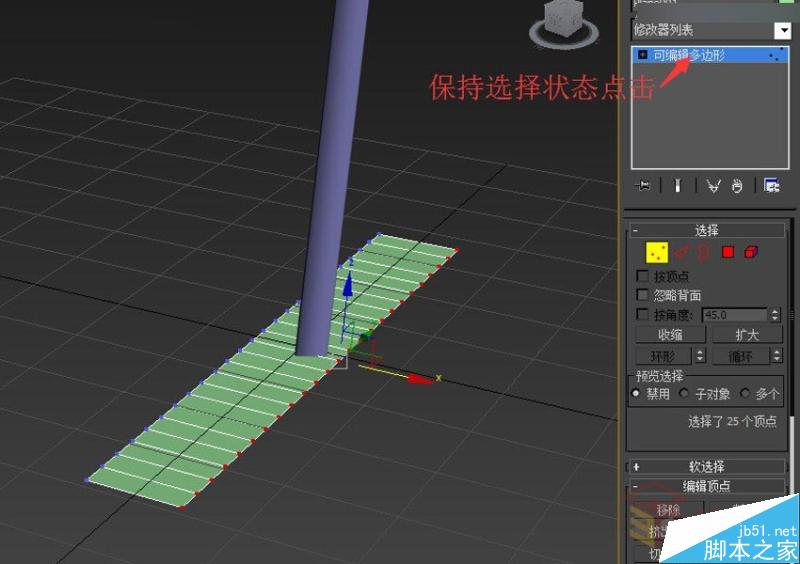This screenshot has height=564, width=800.
Task: Click the 扩大 button
Action: coord(747,335)
